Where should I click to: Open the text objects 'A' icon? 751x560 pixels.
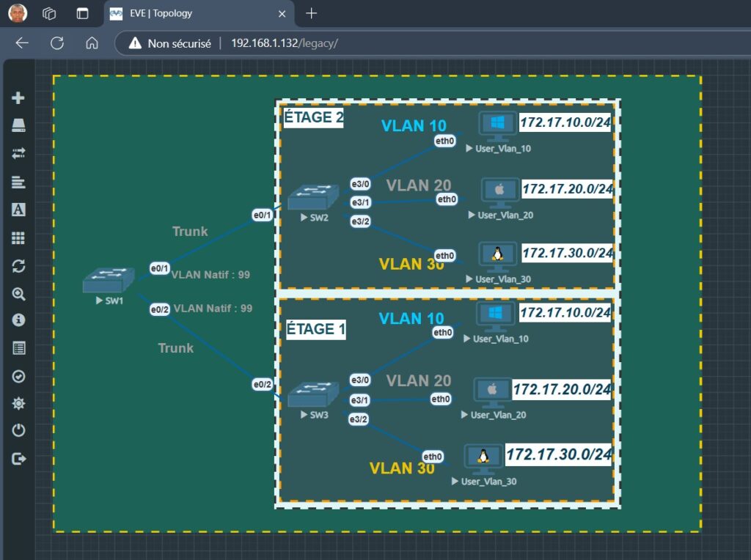[x=18, y=210]
